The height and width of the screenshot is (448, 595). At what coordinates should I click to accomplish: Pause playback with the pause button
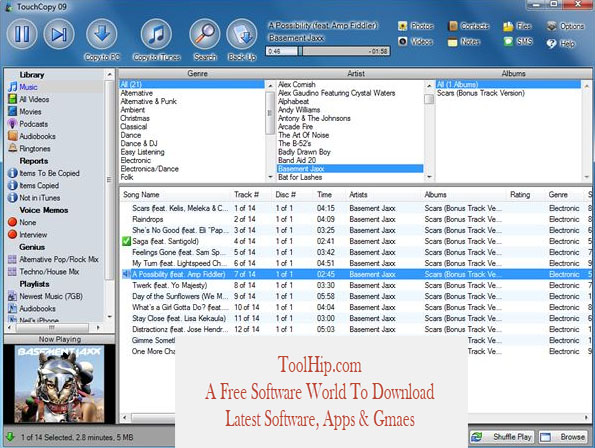22,34
